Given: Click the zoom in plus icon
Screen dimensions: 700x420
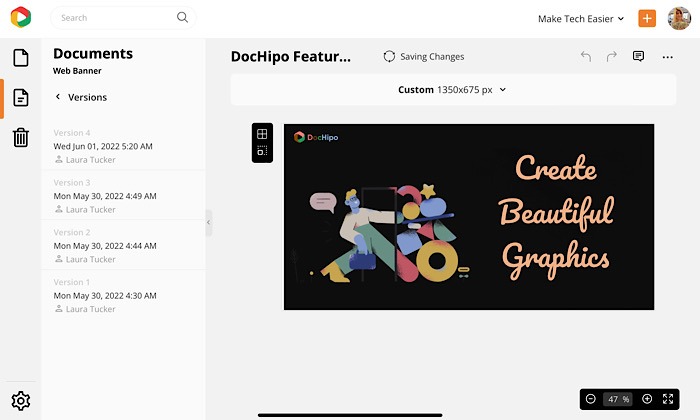Looking at the screenshot, I should 647,399.
